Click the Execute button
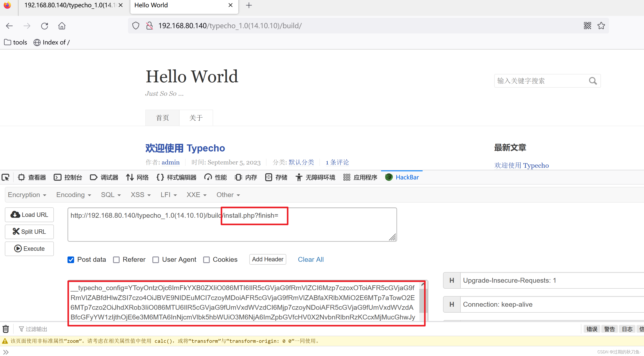 coord(29,249)
